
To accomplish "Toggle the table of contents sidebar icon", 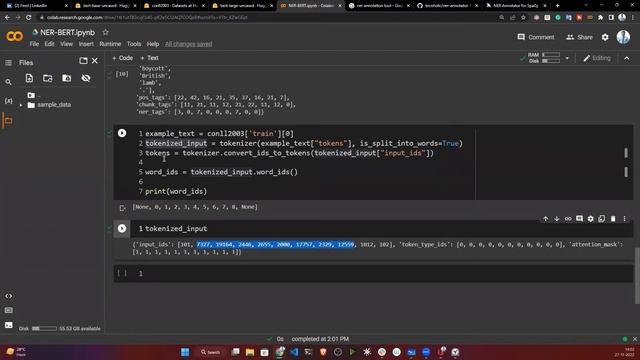I will click(x=8, y=63).
